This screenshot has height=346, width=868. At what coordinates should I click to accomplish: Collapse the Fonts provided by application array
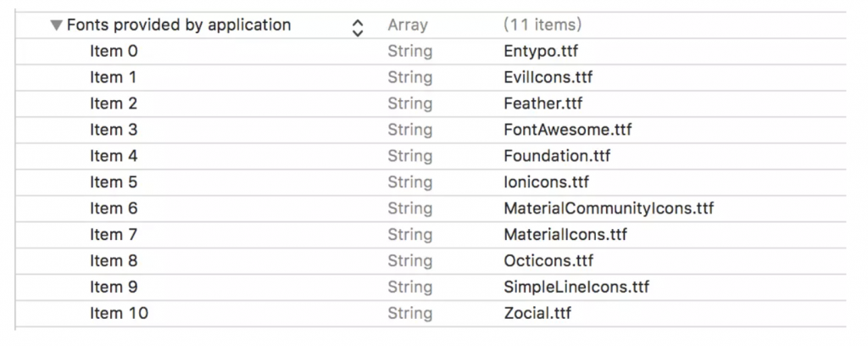coord(56,25)
